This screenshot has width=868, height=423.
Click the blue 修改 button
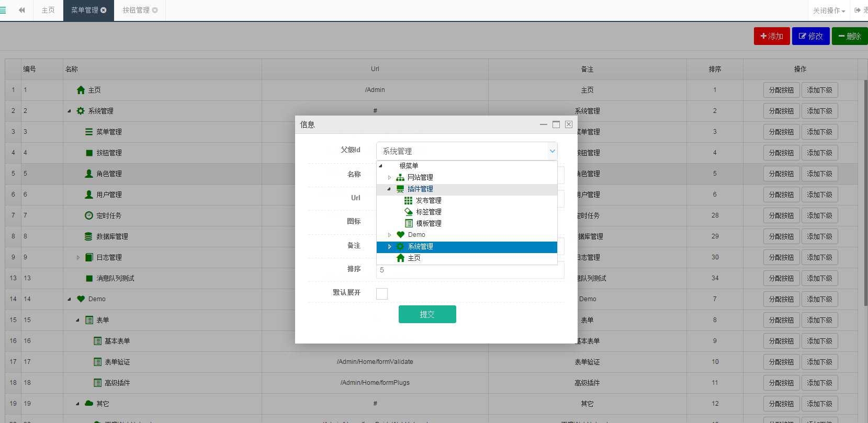tap(810, 36)
